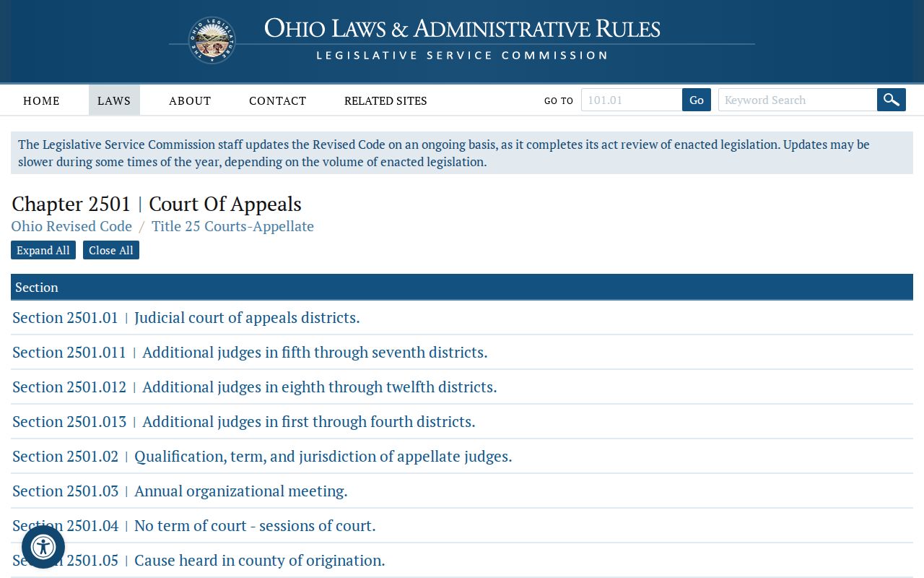Screen dimensions: 924x578
Task: Select the Laws menu item
Action: pos(114,100)
